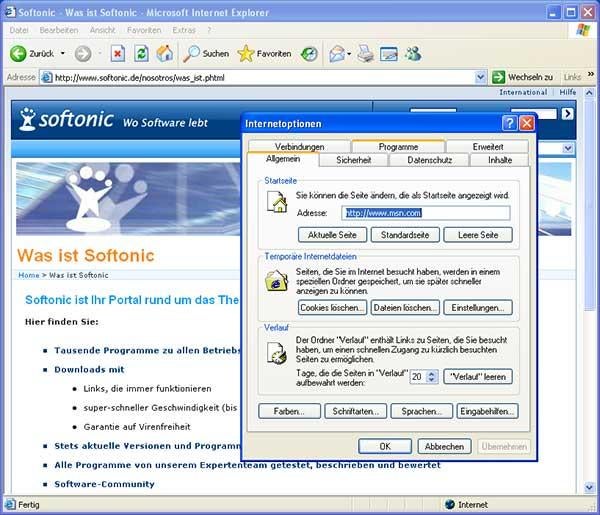Expand the Links toolbar chevron
Viewport: 600px width, 515px height.
[x=591, y=73]
